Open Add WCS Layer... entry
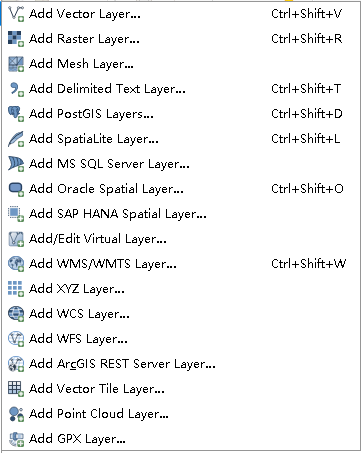 (x=180, y=314)
